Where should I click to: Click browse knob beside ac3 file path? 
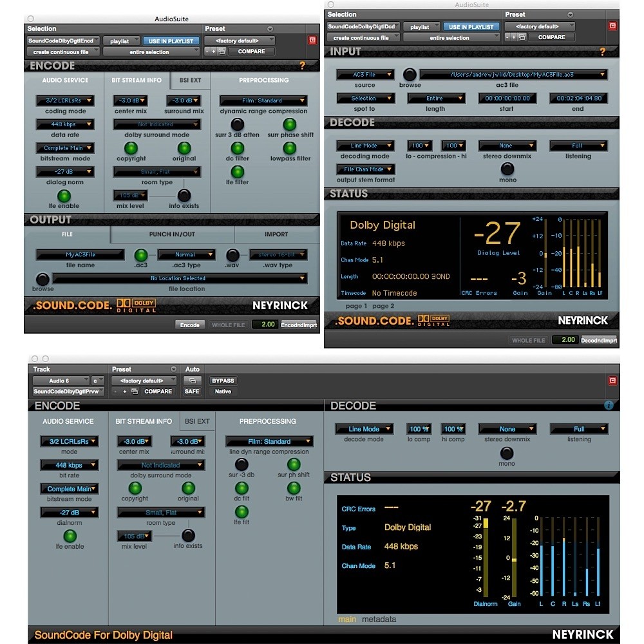click(409, 74)
